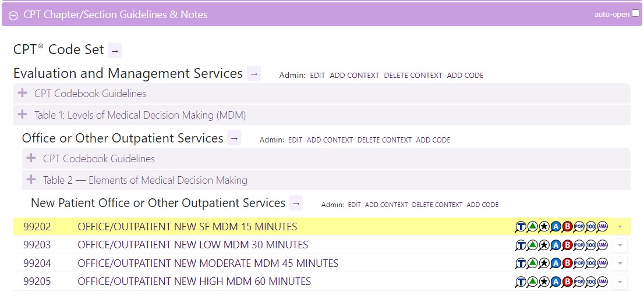The width and height of the screenshot is (644, 296).
Task: Click ADD CODE for New Patient Office Services
Action: click(483, 205)
